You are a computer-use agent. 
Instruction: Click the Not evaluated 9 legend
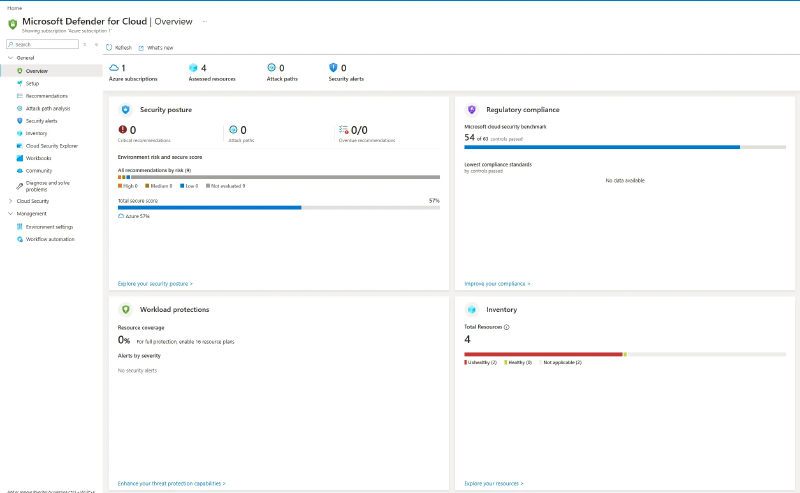226,186
